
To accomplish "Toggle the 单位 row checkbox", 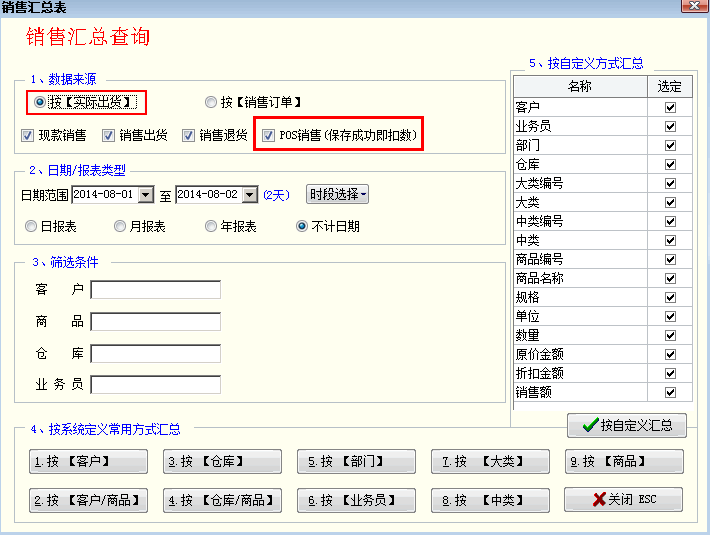I will click(670, 316).
